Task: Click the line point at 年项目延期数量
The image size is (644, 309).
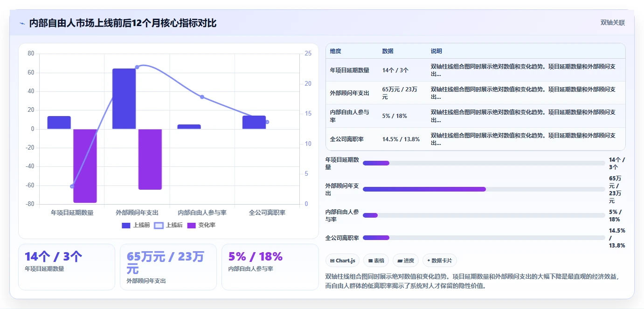Action: pos(72,186)
